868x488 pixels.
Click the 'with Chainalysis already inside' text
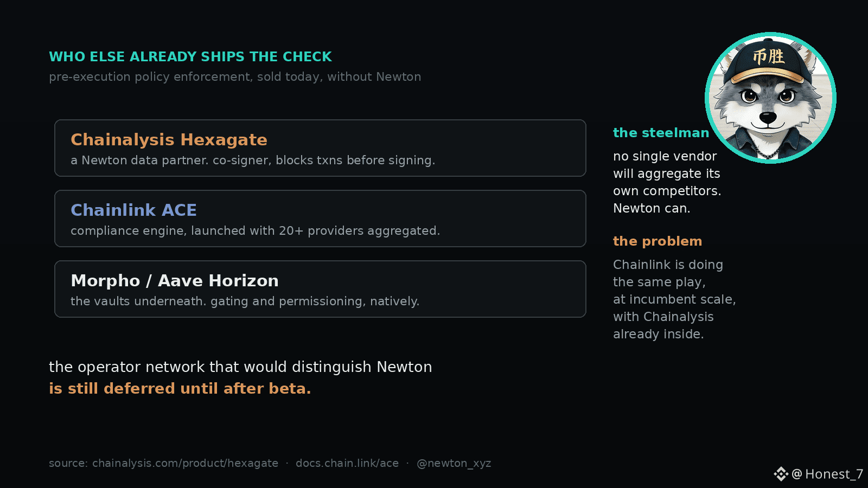[x=663, y=325]
